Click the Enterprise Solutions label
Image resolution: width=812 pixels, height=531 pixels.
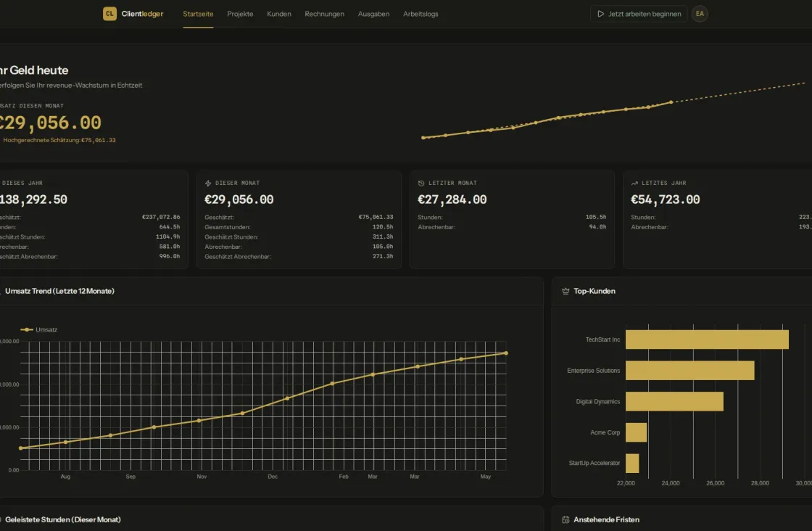(x=594, y=371)
